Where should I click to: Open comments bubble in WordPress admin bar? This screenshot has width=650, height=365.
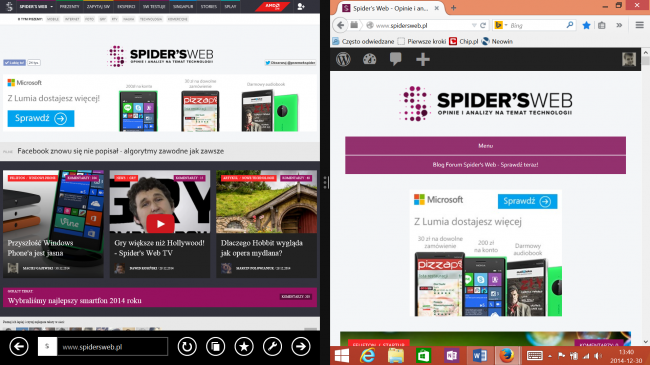click(395, 59)
